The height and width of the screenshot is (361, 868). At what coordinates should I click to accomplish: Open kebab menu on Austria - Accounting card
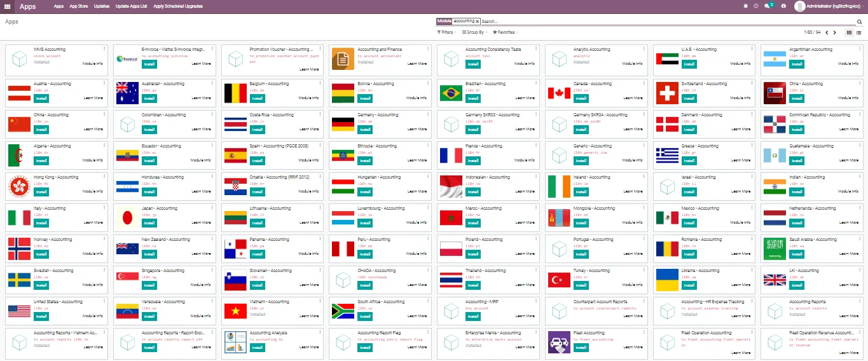pos(105,83)
